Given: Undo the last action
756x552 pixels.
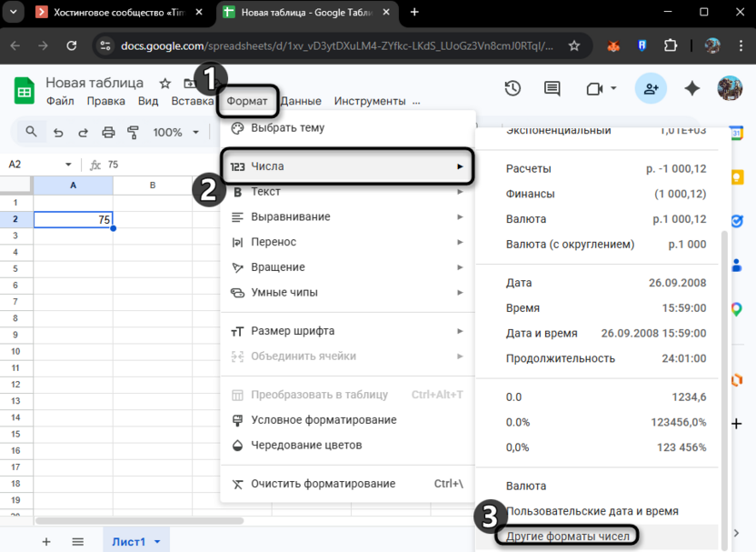Looking at the screenshot, I should click(x=58, y=132).
